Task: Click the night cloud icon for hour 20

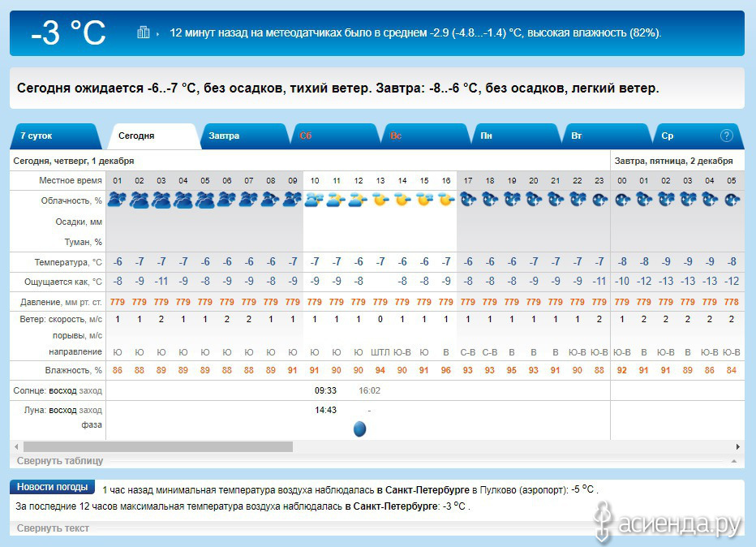Action: point(534,199)
